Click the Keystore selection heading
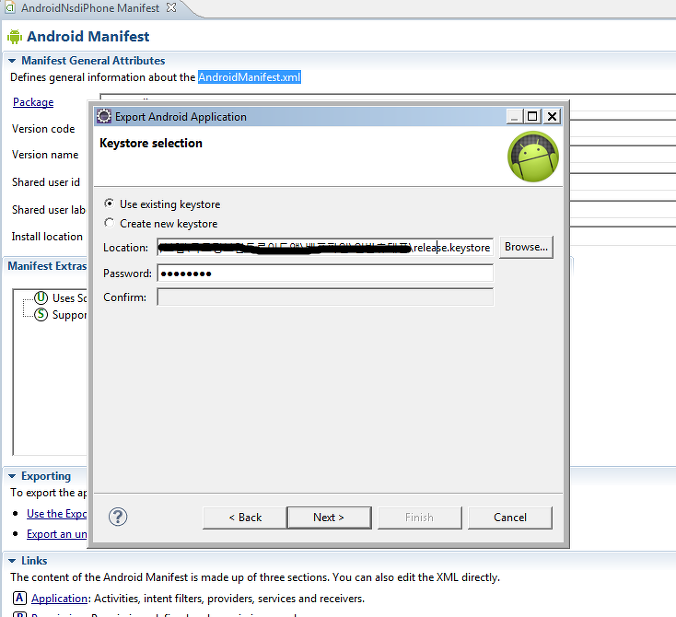Screen dimensions: 676x617 151,143
